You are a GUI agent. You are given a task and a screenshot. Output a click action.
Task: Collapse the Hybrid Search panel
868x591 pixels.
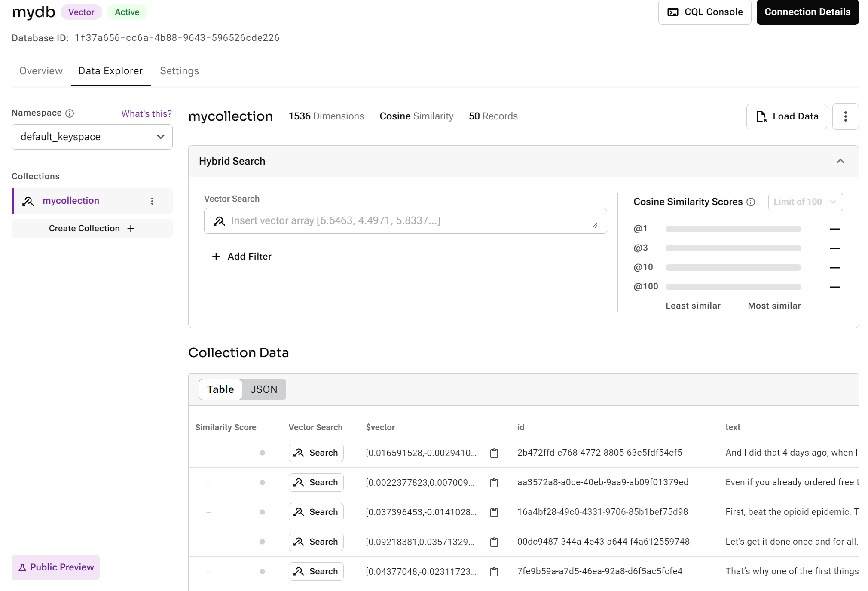(x=840, y=161)
